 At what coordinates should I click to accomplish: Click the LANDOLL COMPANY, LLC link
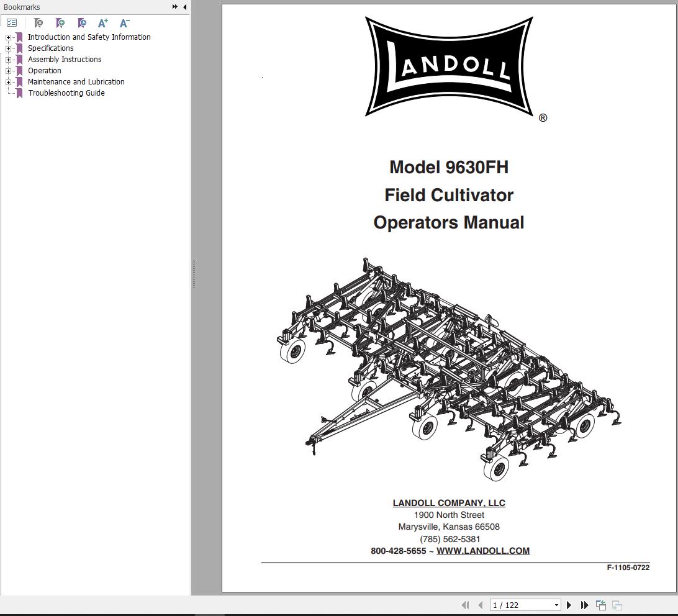(448, 503)
